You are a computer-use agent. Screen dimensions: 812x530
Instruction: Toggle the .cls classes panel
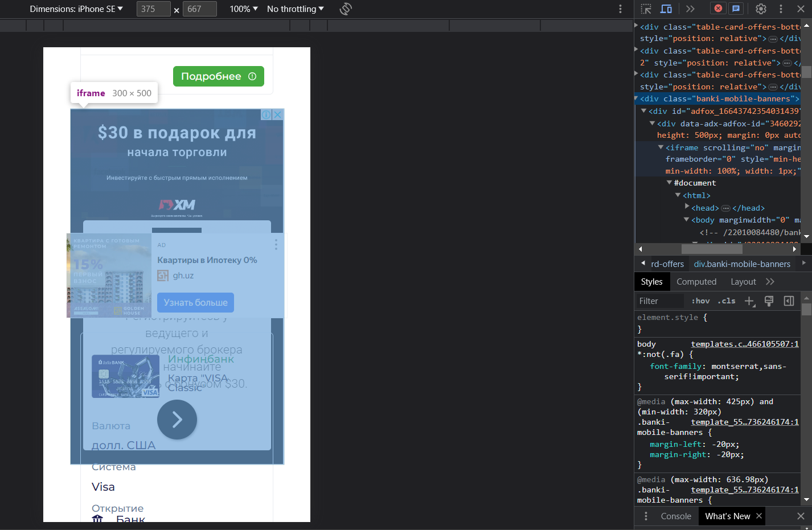coord(727,301)
